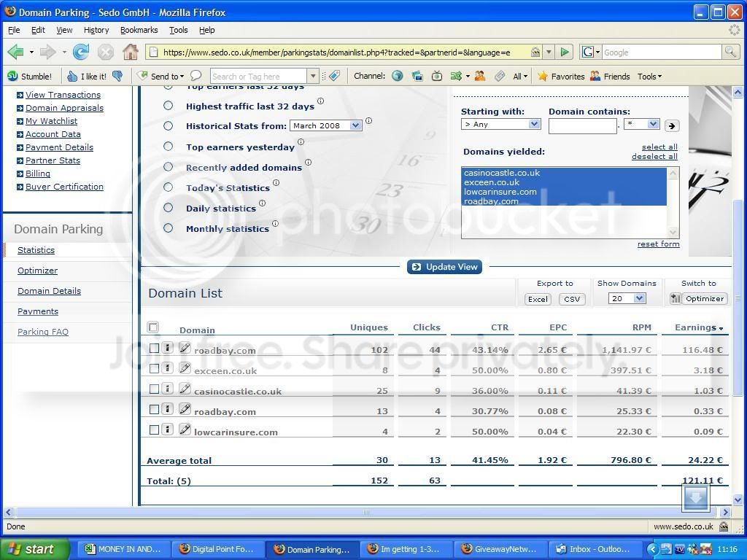Select Historical Stats from radio button
This screenshot has width=747, height=560.
click(x=169, y=125)
